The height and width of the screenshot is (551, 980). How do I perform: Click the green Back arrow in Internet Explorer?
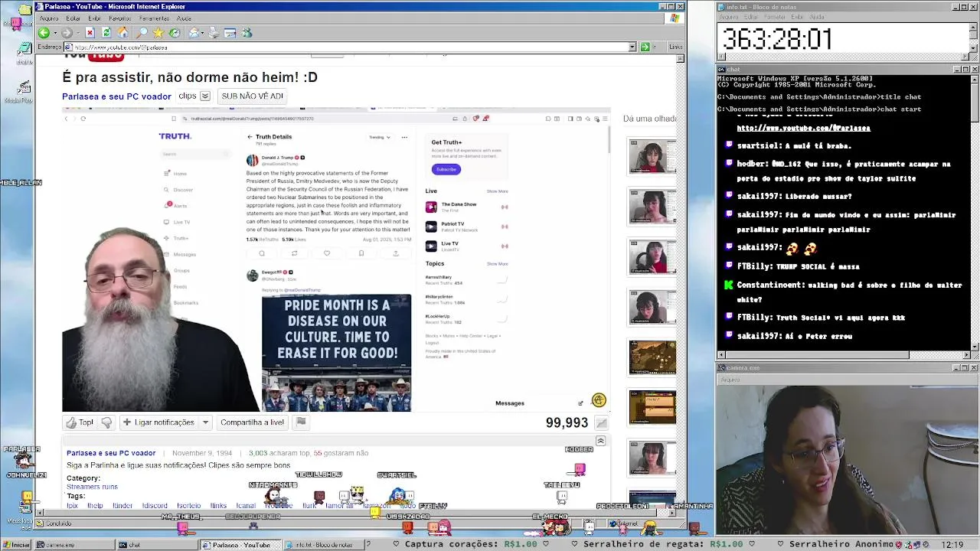[x=44, y=33]
